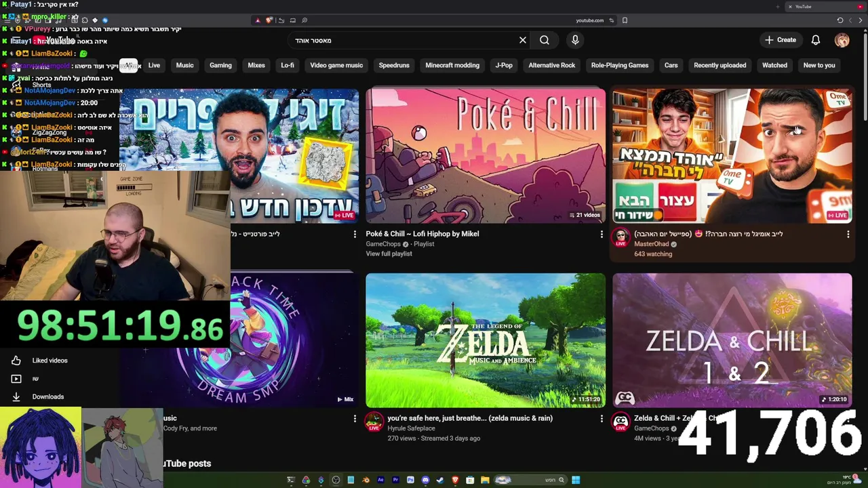Select the Mixes filter chip

pyautogui.click(x=256, y=65)
